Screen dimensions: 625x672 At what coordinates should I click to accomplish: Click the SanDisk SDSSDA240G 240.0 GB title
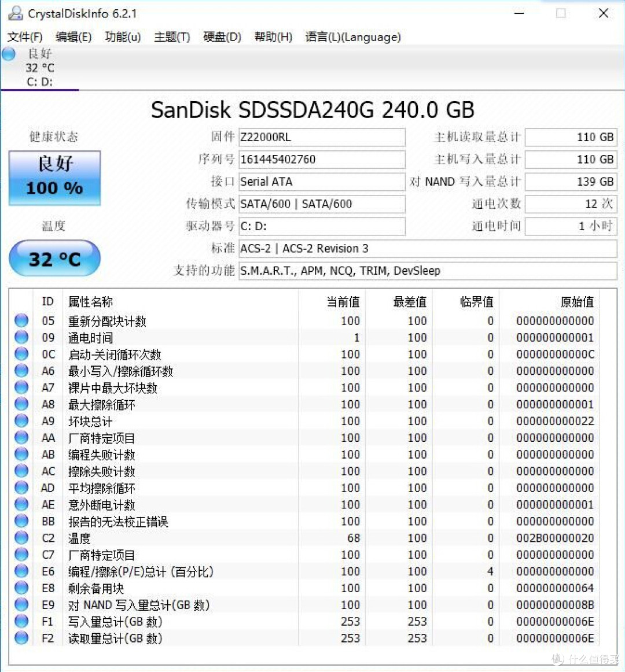312,110
